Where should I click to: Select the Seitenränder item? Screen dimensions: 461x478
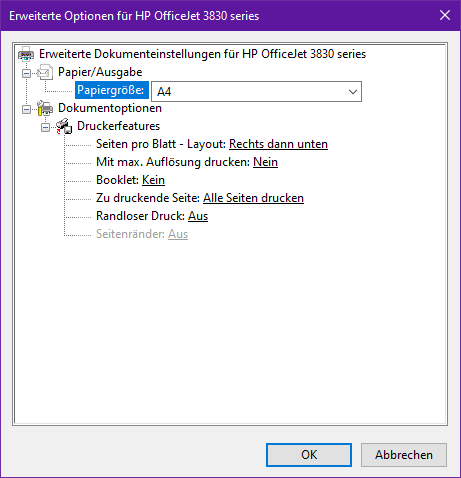[x=142, y=234]
